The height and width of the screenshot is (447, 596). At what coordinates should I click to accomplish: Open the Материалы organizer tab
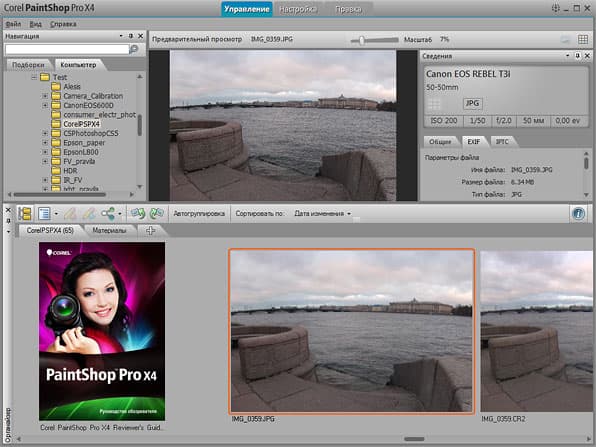click(x=109, y=230)
